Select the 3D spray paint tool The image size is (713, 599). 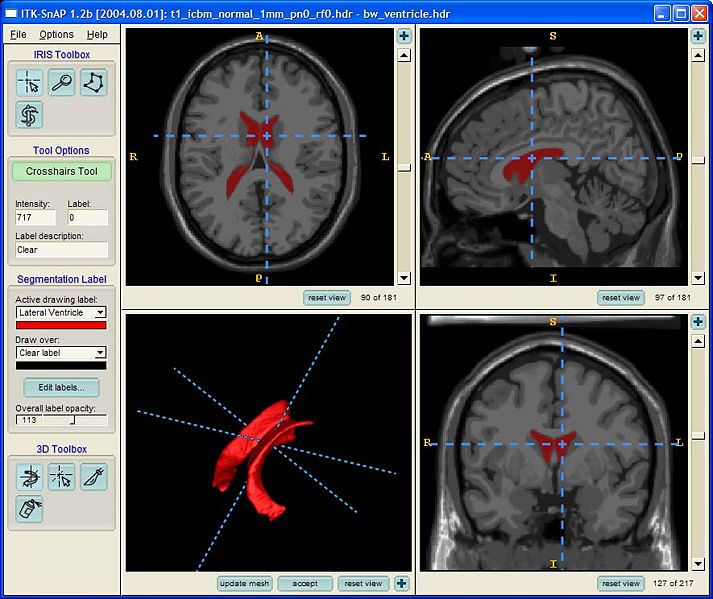click(x=29, y=508)
